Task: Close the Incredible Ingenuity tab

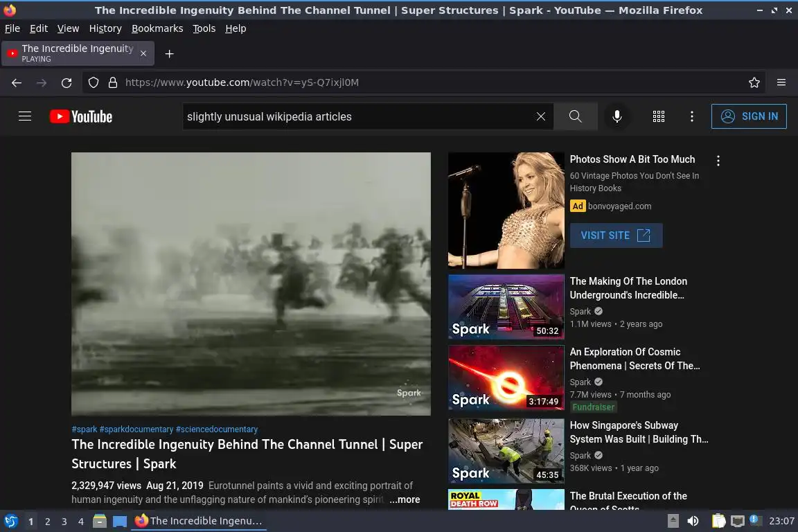Action: (x=143, y=53)
